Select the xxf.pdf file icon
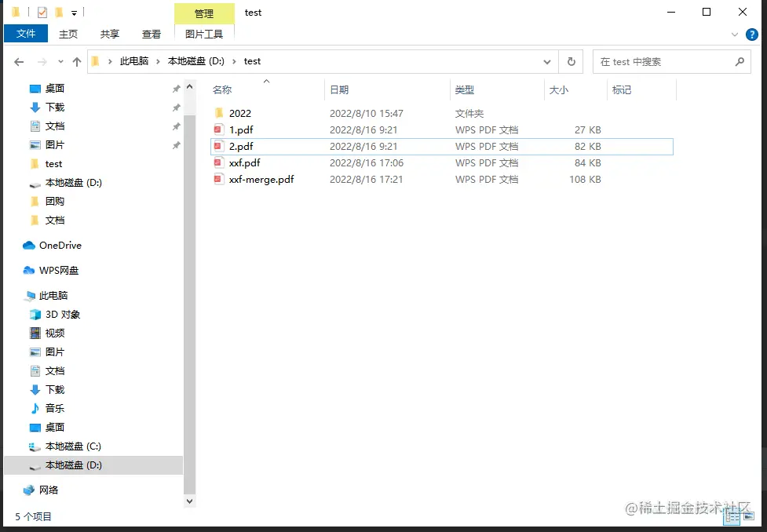This screenshot has height=532, width=767. pyautogui.click(x=219, y=163)
